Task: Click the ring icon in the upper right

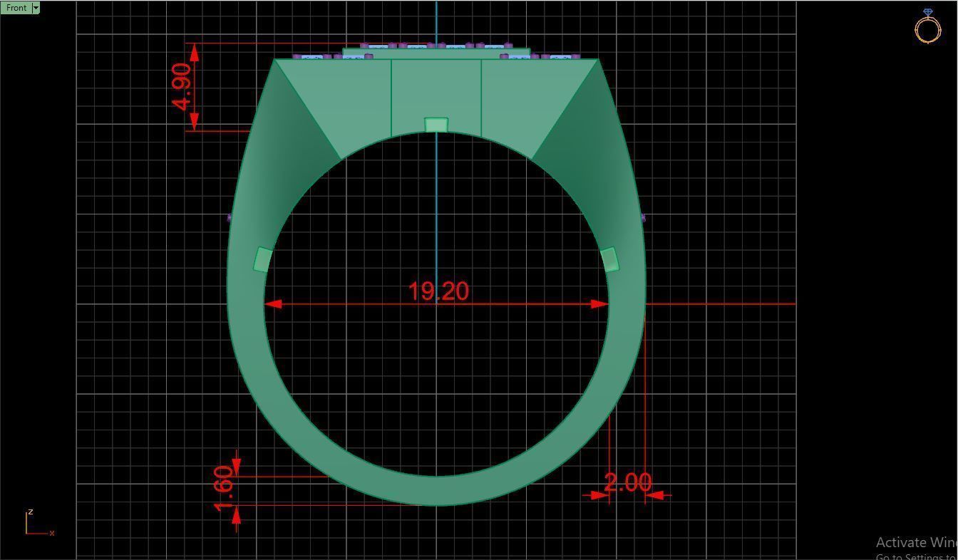Action: (x=927, y=26)
